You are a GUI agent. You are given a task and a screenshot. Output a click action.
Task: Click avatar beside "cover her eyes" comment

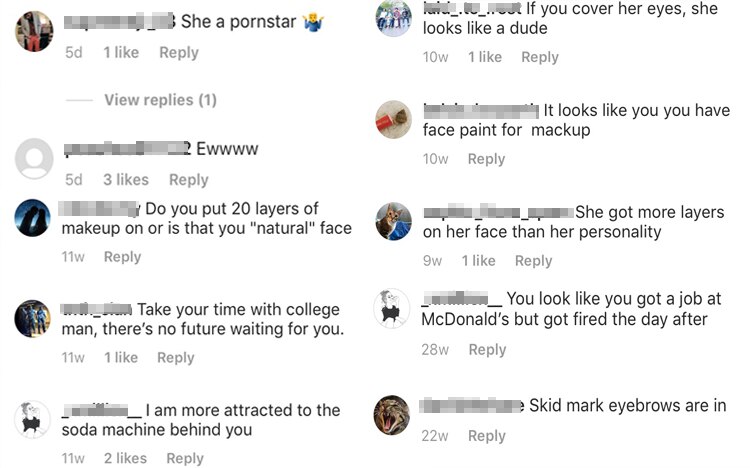click(x=393, y=19)
